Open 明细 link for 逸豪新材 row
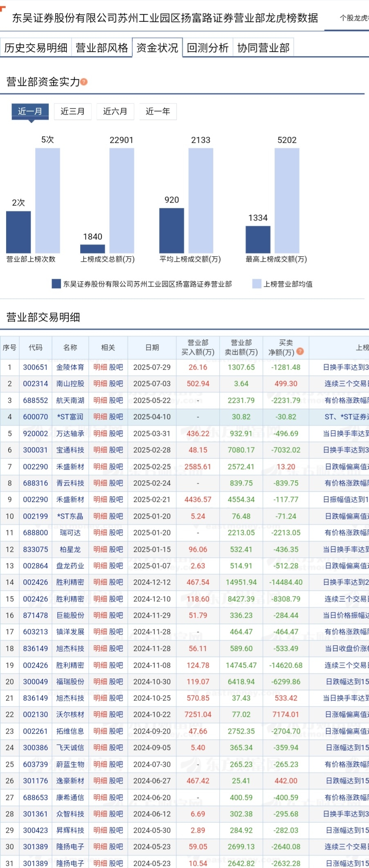369x868 pixels. point(100,781)
